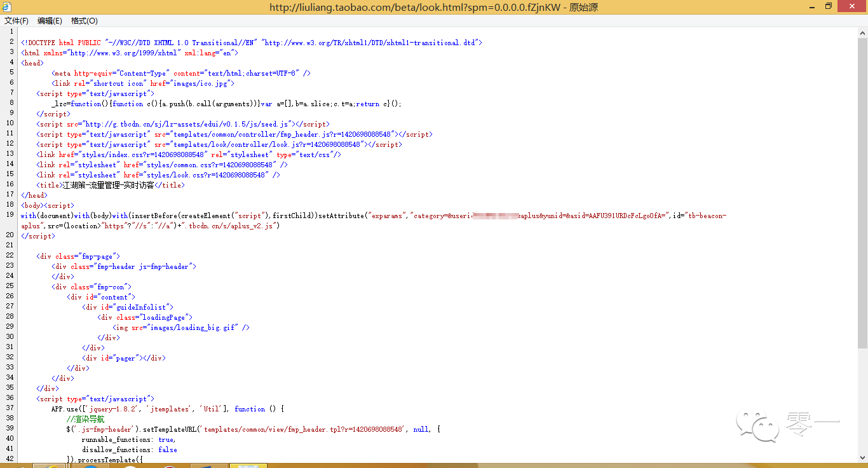Click the APP.use jquery-1.8.2 line
Screen dimensions: 868x468
click(168, 409)
